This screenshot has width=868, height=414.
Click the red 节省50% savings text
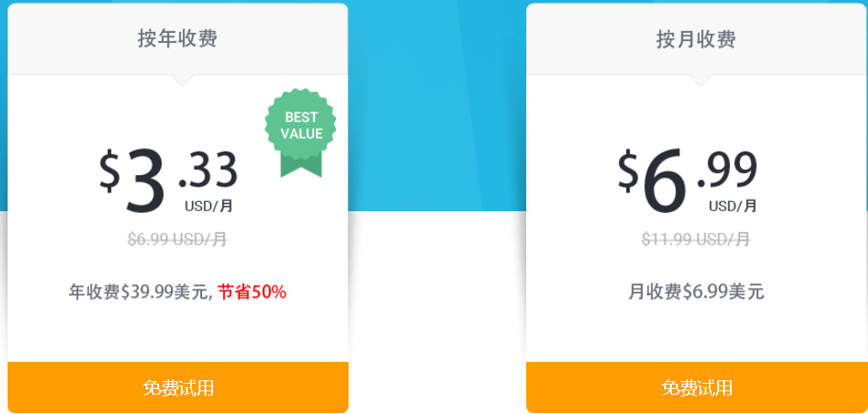point(252,292)
